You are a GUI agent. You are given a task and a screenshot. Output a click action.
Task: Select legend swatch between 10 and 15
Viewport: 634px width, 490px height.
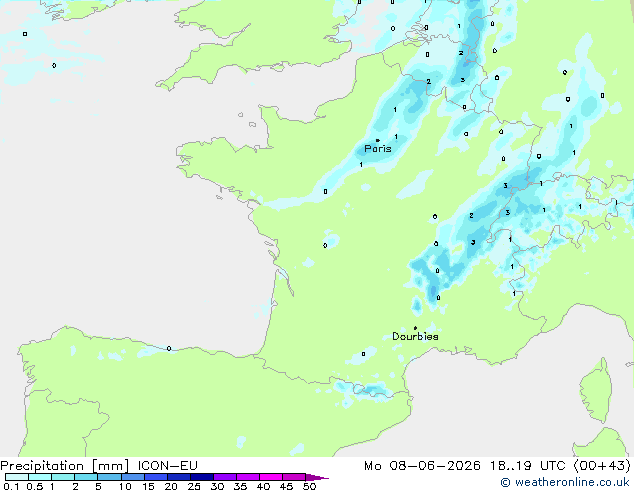pyautogui.click(x=133, y=477)
